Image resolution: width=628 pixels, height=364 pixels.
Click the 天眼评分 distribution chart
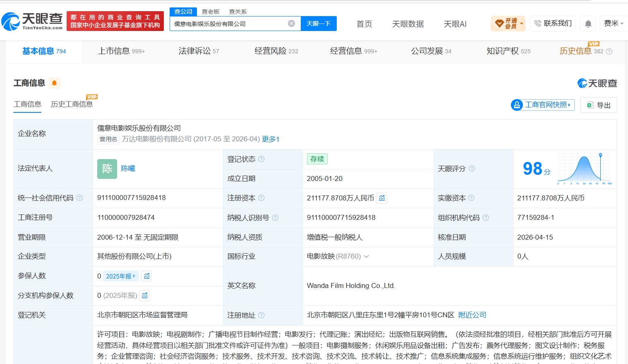pyautogui.click(x=585, y=169)
